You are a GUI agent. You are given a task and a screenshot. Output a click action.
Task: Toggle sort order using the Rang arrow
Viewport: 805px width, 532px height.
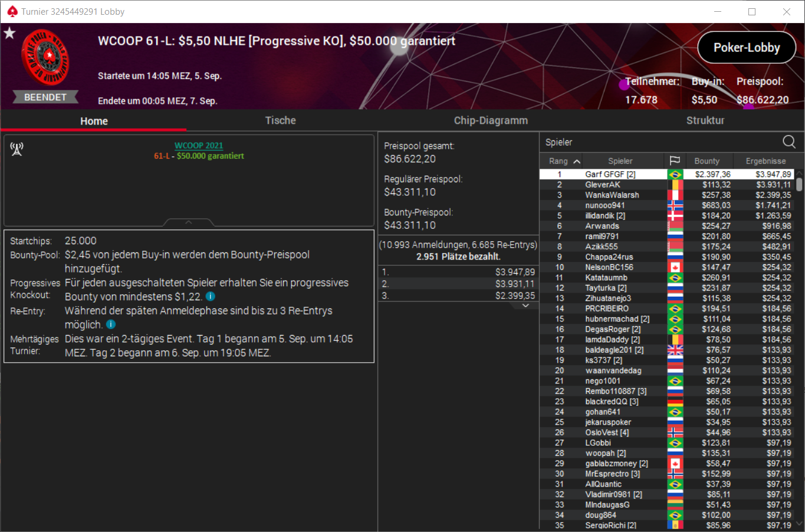577,161
